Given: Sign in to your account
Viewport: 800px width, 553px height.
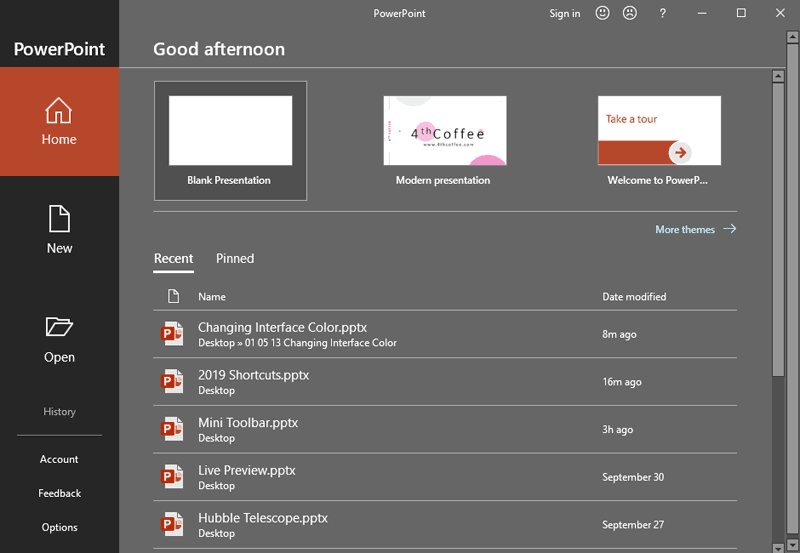Looking at the screenshot, I should click(565, 14).
